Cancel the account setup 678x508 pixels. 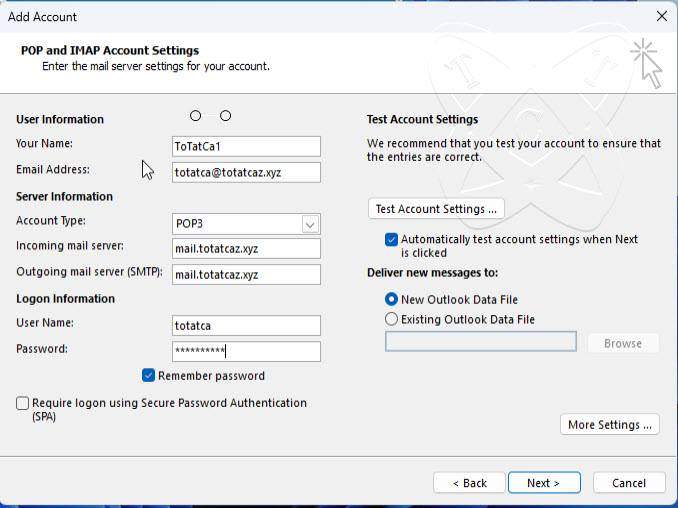tap(629, 482)
